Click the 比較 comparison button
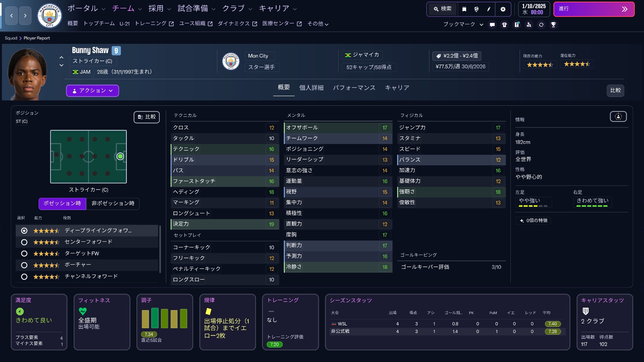 [615, 90]
